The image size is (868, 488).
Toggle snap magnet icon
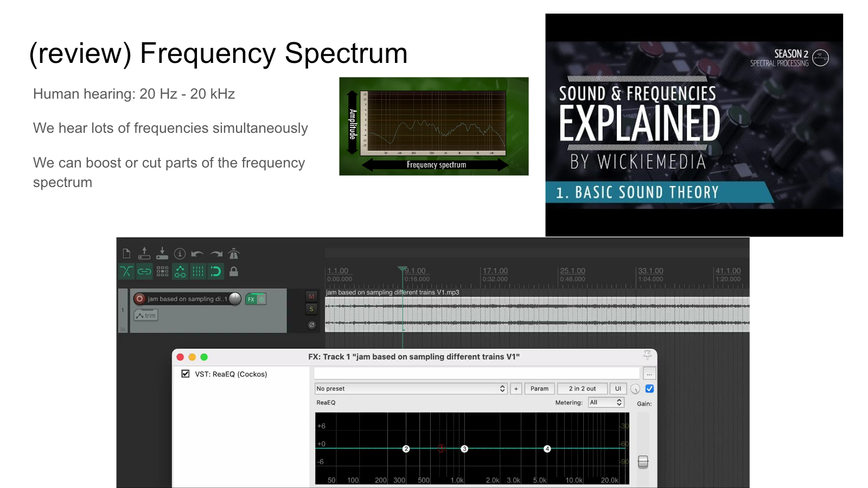(x=215, y=271)
